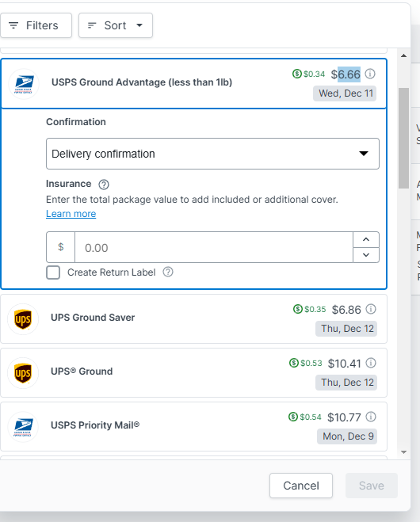Select USPS Ground Advantage (less than 1lb)

(x=193, y=83)
